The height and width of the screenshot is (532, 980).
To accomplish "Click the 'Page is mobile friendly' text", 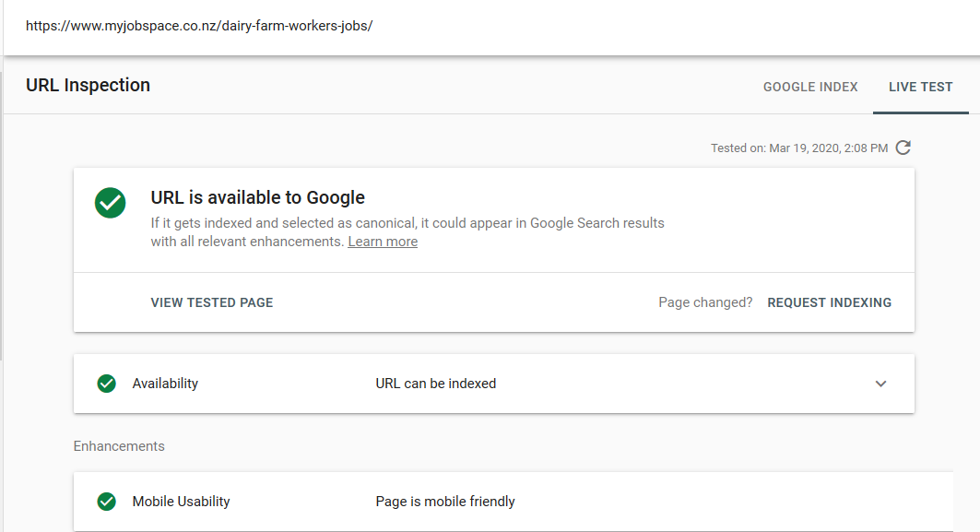I will [445, 502].
